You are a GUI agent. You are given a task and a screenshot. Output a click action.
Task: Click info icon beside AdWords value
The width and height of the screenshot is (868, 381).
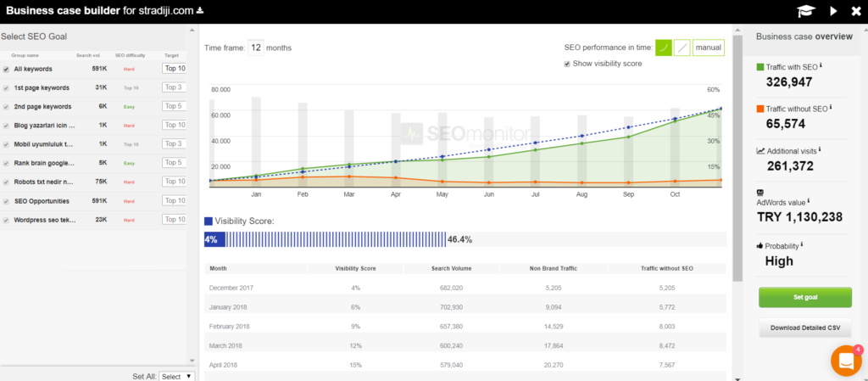pos(808,201)
